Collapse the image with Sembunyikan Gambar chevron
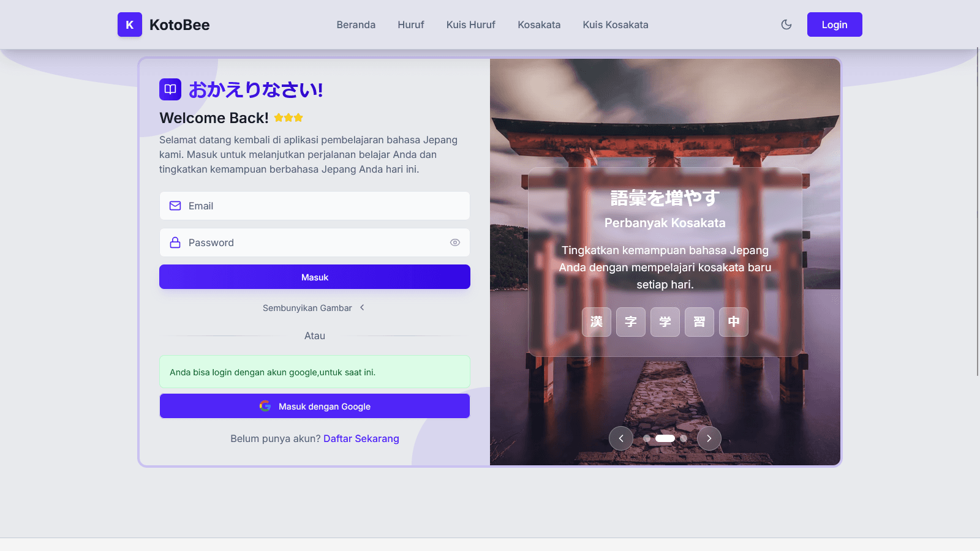The height and width of the screenshot is (551, 980). pos(363,308)
